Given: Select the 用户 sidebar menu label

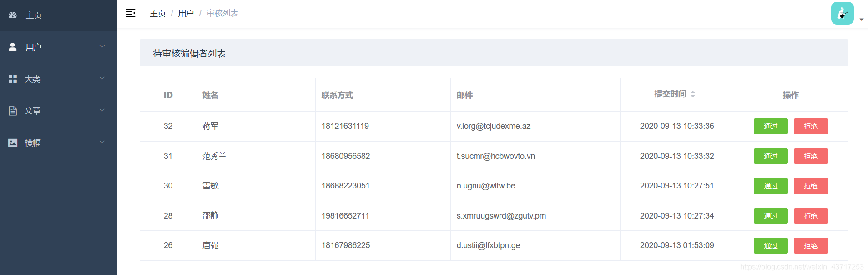Looking at the screenshot, I should pos(34,47).
